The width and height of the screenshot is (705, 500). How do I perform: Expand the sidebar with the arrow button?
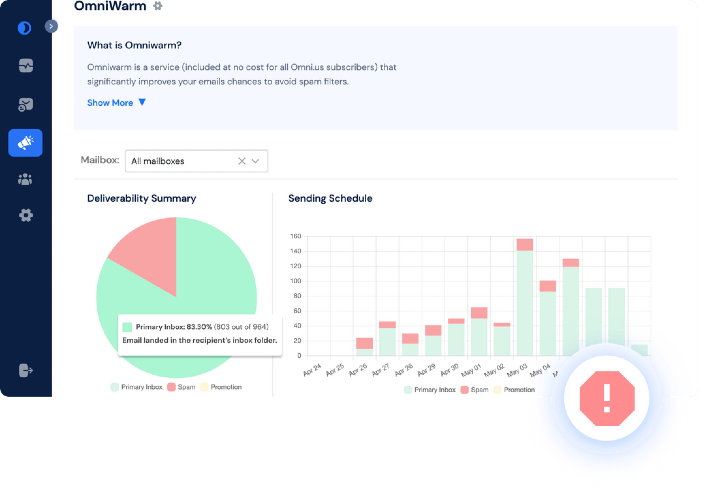[x=51, y=27]
